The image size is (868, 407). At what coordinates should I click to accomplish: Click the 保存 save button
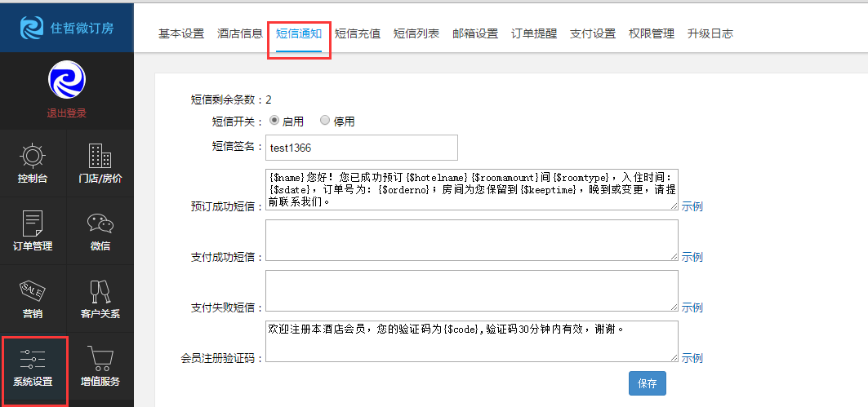tap(648, 383)
